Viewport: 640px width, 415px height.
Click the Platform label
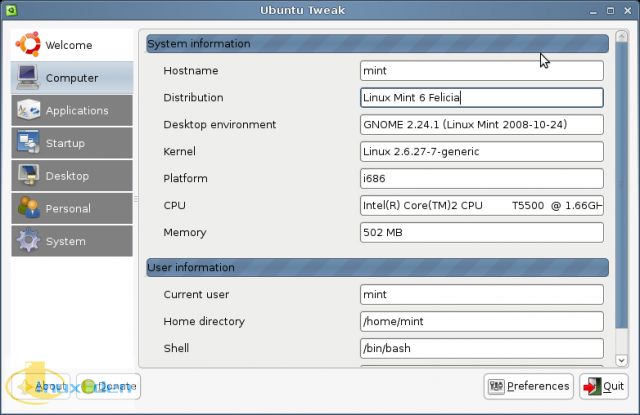tap(185, 178)
